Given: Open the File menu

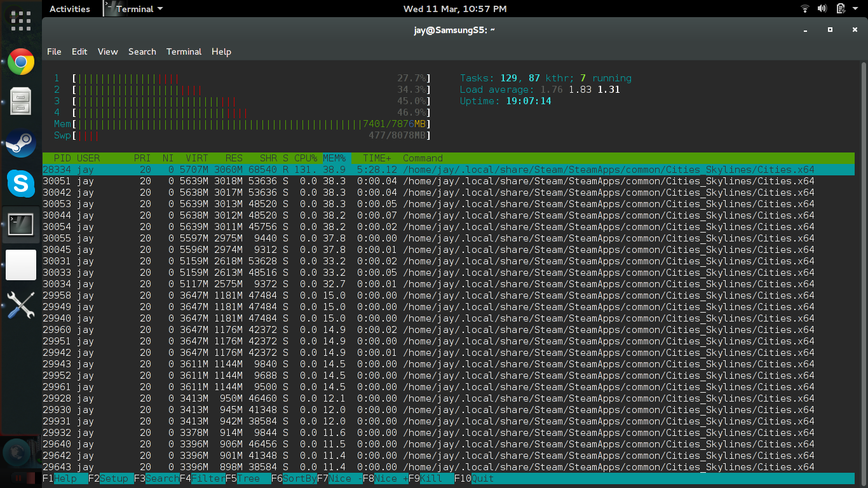Looking at the screenshot, I should 54,51.
